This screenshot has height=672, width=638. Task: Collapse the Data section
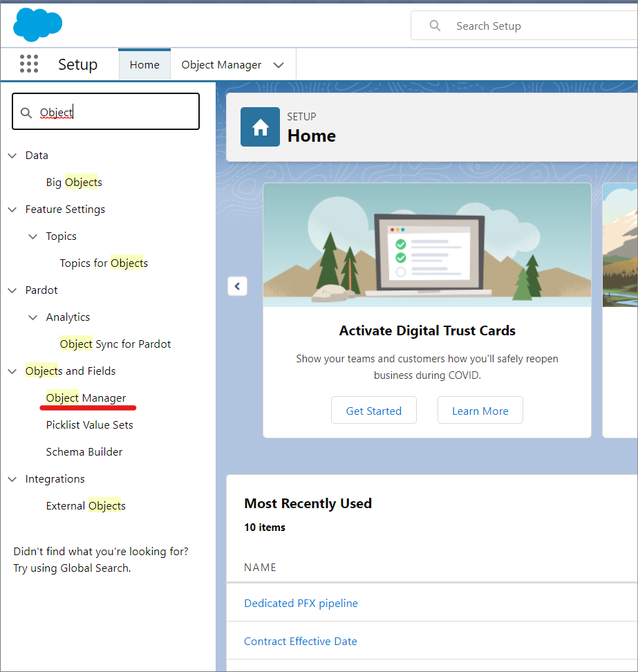(12, 156)
